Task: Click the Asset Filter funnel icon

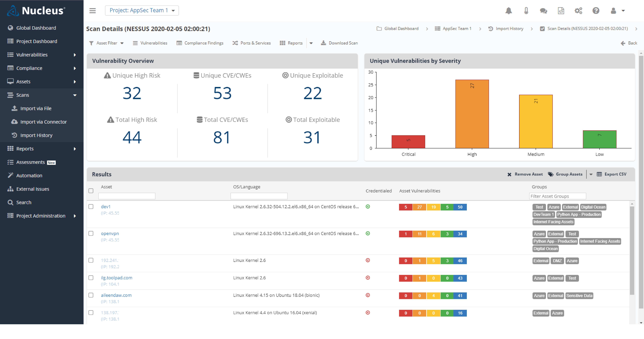Action: click(x=91, y=43)
